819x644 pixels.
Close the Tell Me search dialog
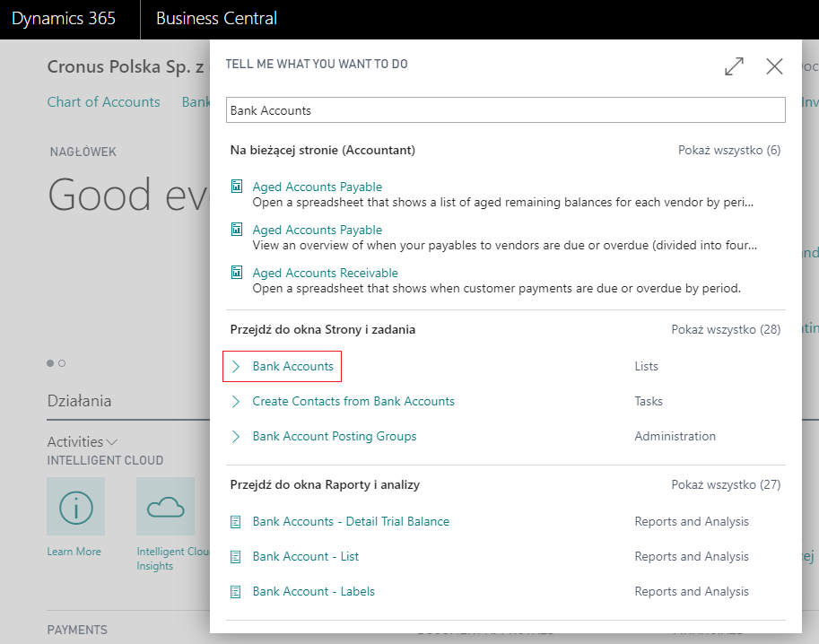pyautogui.click(x=774, y=66)
